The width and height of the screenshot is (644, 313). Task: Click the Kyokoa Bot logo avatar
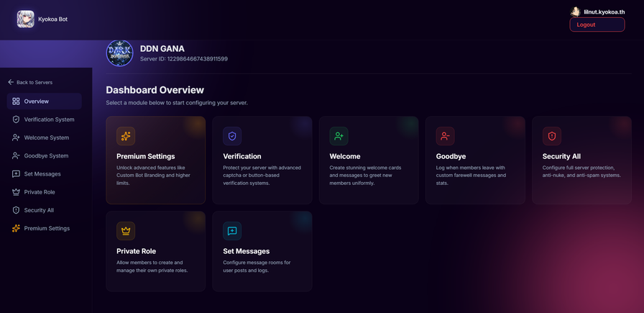[x=26, y=19]
